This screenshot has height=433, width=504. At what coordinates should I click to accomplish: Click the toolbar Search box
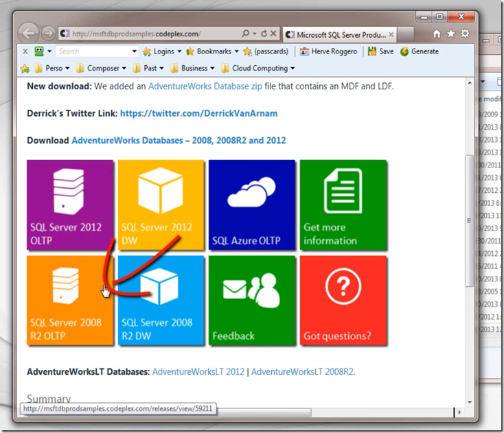pos(93,51)
